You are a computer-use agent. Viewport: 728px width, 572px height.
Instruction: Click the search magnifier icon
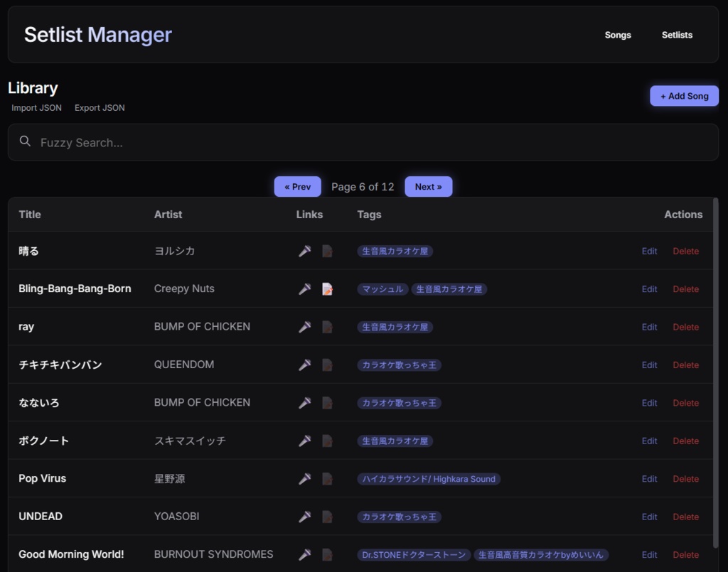[x=25, y=141]
